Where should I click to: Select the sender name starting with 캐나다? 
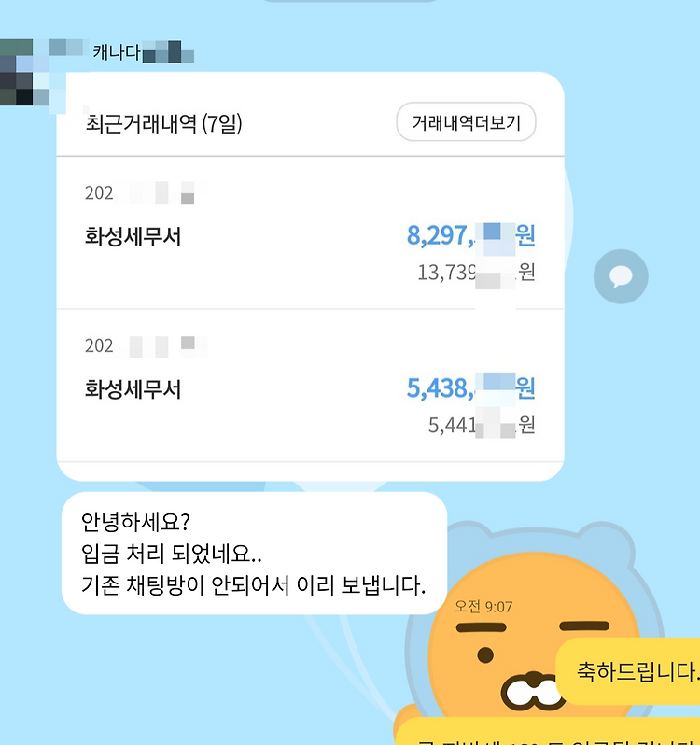point(144,51)
